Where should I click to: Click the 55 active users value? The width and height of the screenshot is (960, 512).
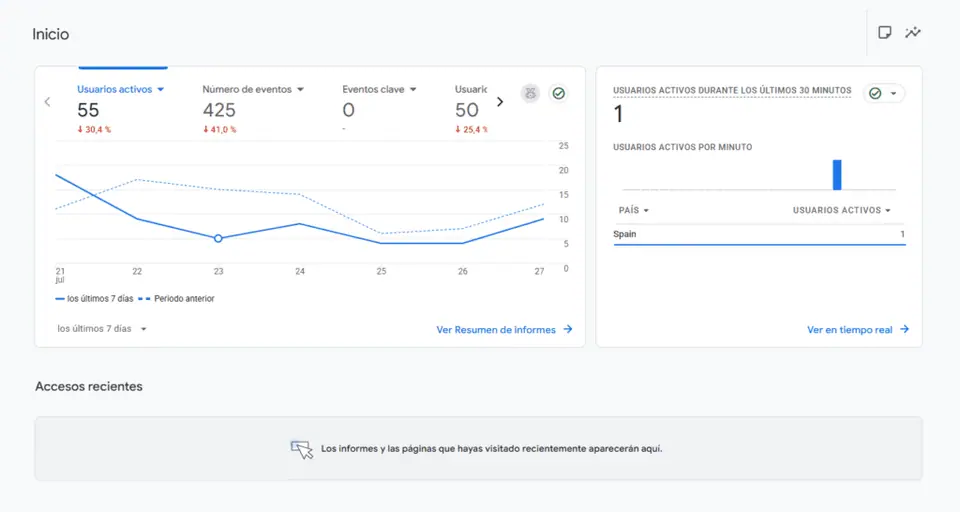[88, 110]
